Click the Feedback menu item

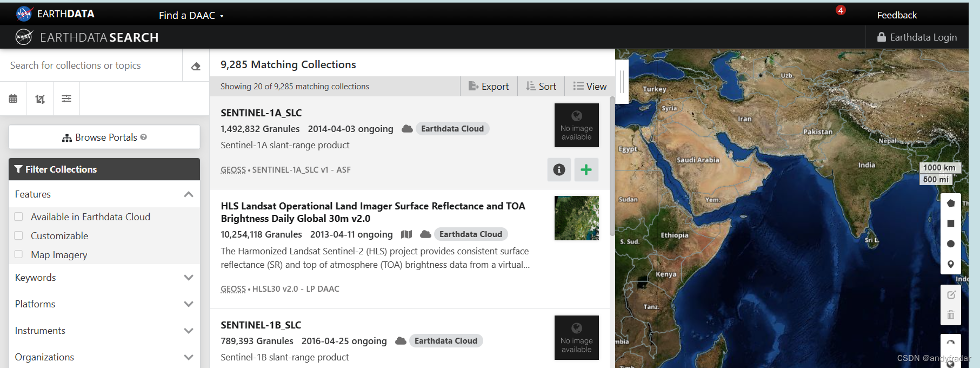pyautogui.click(x=897, y=15)
